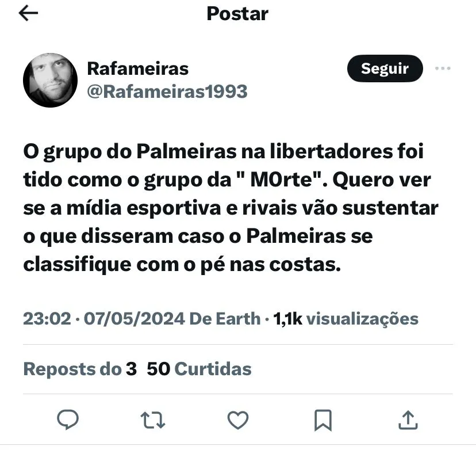The width and height of the screenshot is (476, 450).
Task: Open the 1,1k visualizações view count
Action: (346, 319)
